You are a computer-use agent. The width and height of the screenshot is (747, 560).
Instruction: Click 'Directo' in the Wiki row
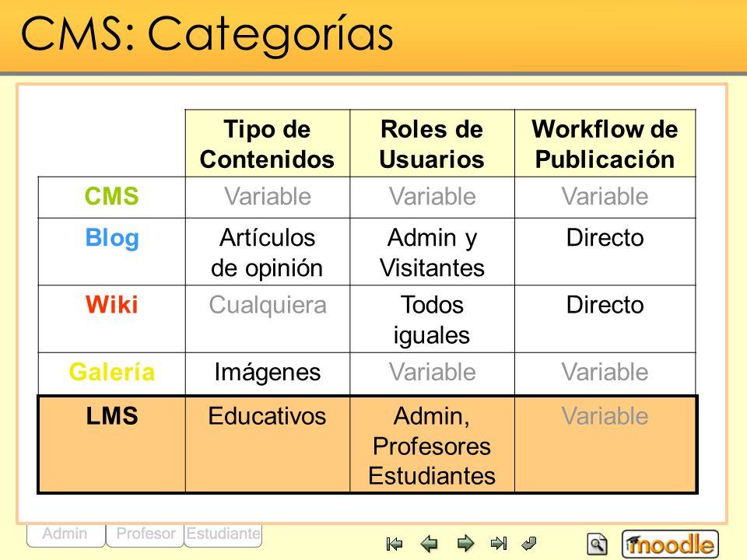tap(605, 305)
